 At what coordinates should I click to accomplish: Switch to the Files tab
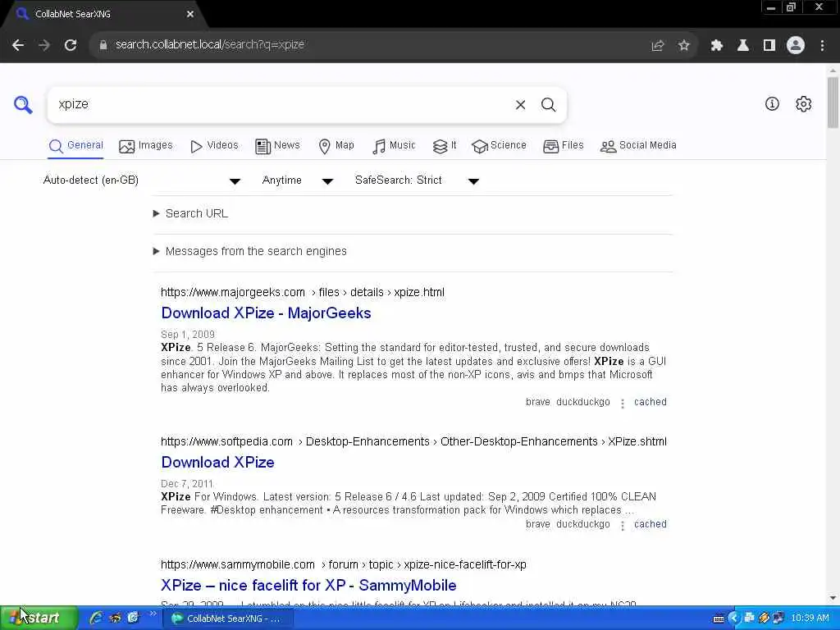click(563, 146)
